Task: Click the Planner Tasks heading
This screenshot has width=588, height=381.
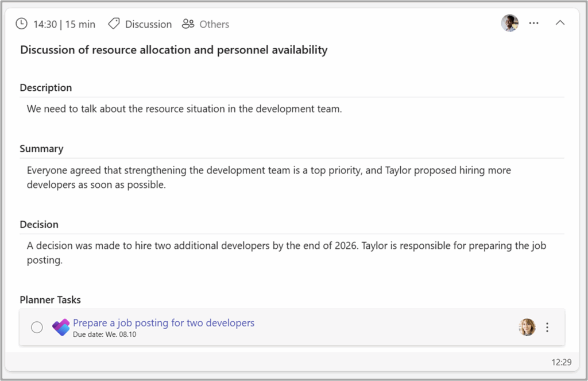Action: point(50,299)
